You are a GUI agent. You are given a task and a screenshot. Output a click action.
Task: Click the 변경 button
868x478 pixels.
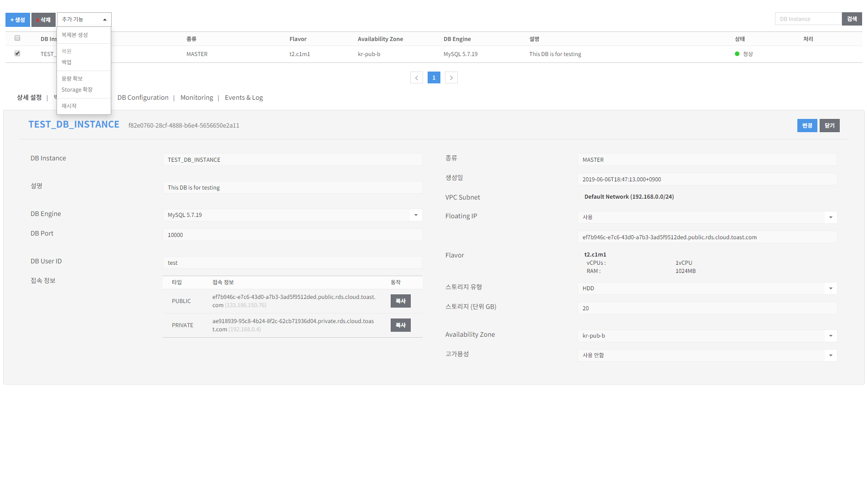(807, 126)
